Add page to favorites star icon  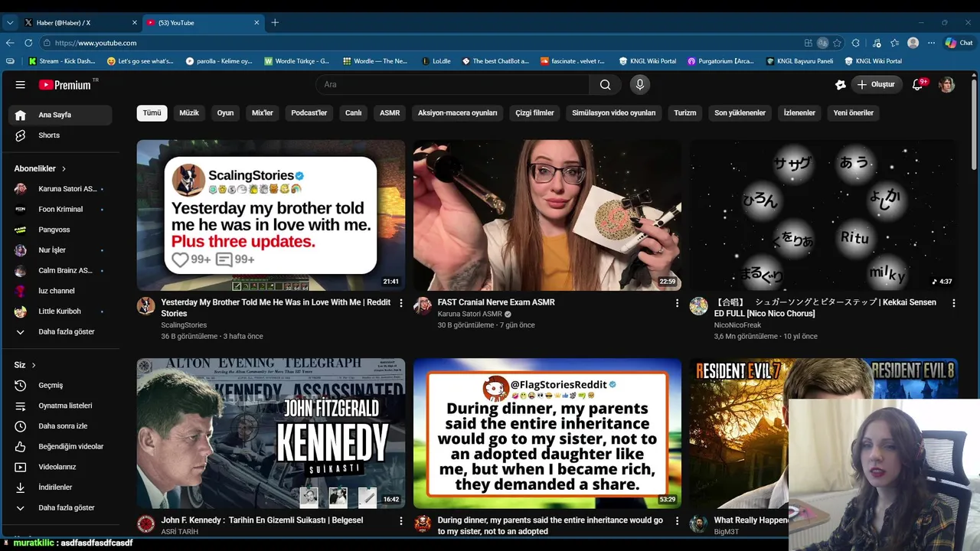pyautogui.click(x=838, y=43)
